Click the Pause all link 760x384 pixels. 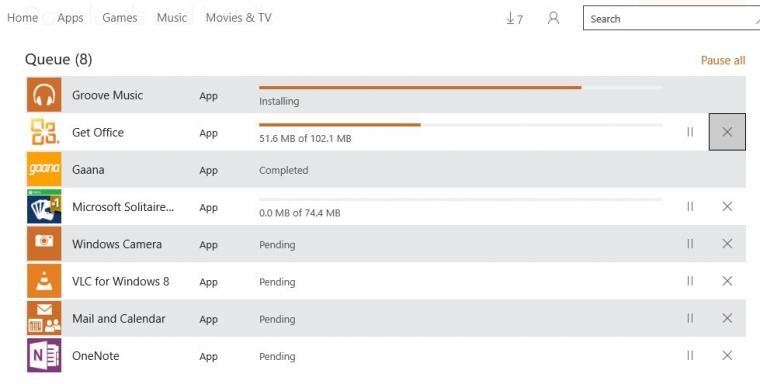click(x=723, y=60)
